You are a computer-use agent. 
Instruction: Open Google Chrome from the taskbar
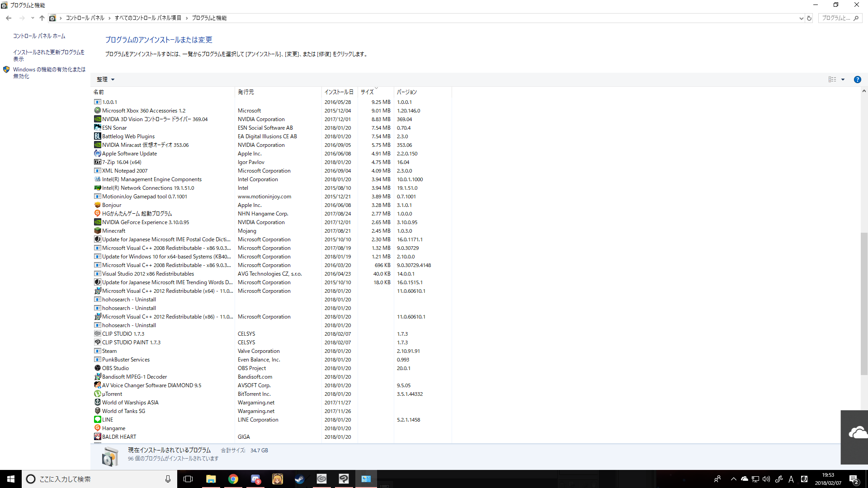233,479
